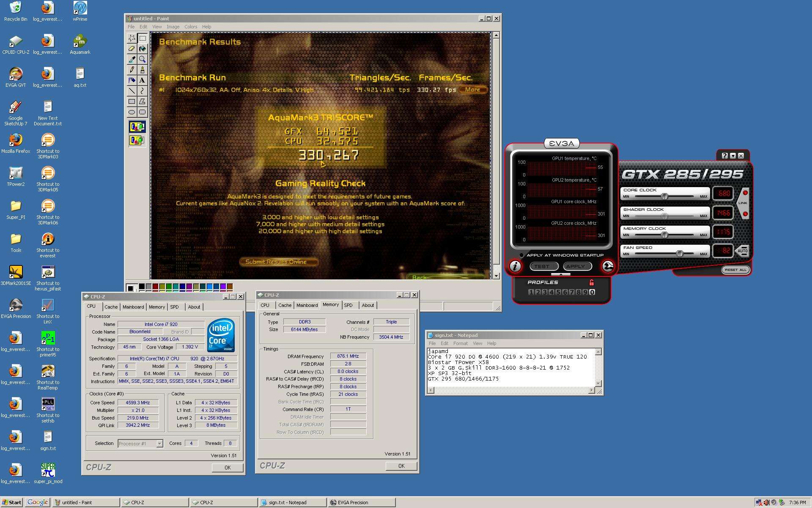Switch to EVGA Precision taskbar button
Screen dimensions: 812x508
point(362,502)
